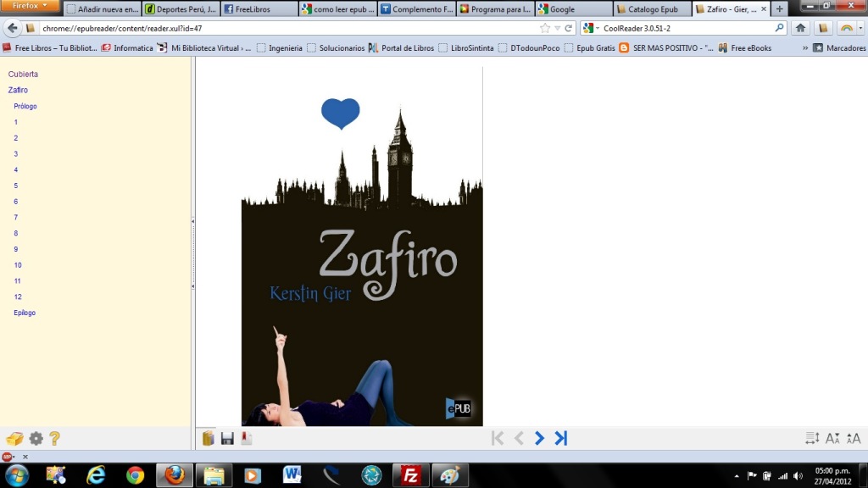The height and width of the screenshot is (488, 868).
Task: Open FileZilla from the Windows taskbar
Action: [411, 475]
